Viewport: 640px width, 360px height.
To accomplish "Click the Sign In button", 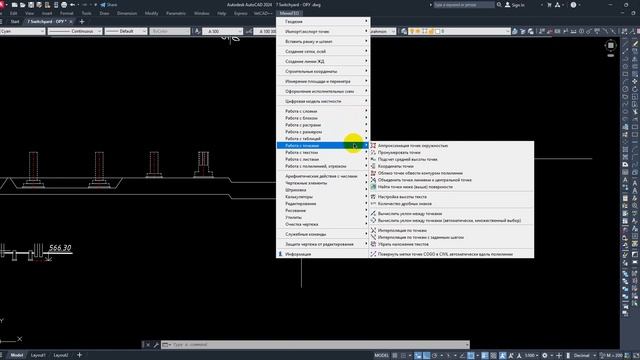I will 515,5.
